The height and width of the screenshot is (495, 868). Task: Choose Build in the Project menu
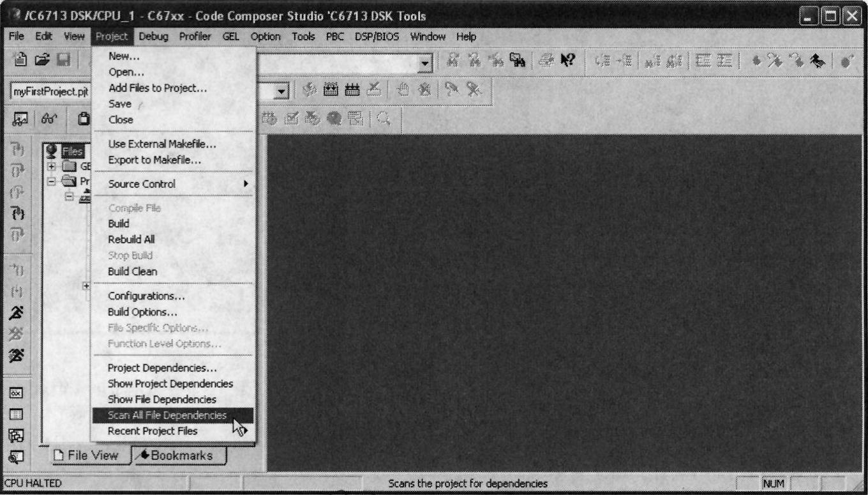[173, 224]
